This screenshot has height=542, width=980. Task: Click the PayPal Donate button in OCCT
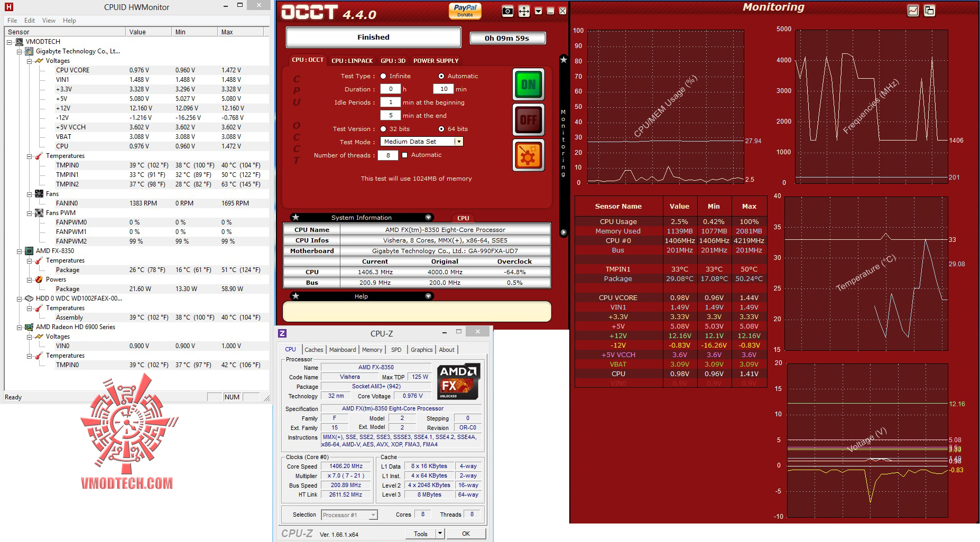(465, 11)
